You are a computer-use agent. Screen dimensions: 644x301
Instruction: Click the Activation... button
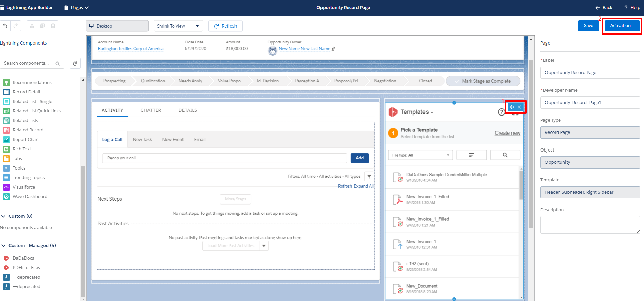(622, 26)
